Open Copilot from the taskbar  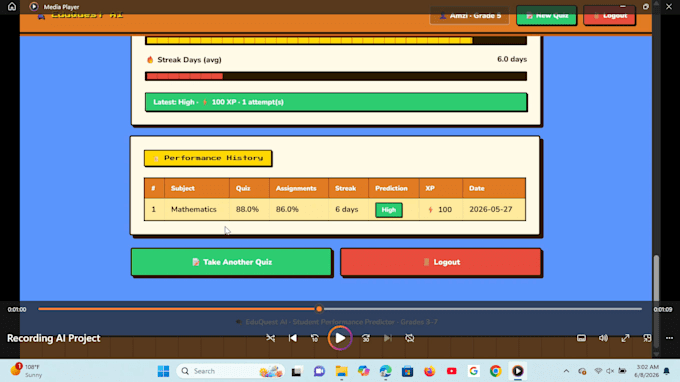point(363,371)
